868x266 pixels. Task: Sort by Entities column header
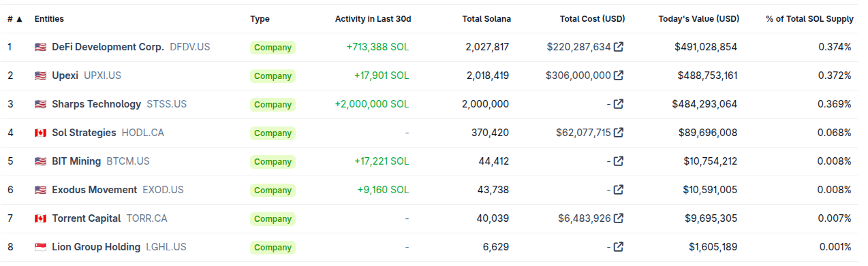49,19
